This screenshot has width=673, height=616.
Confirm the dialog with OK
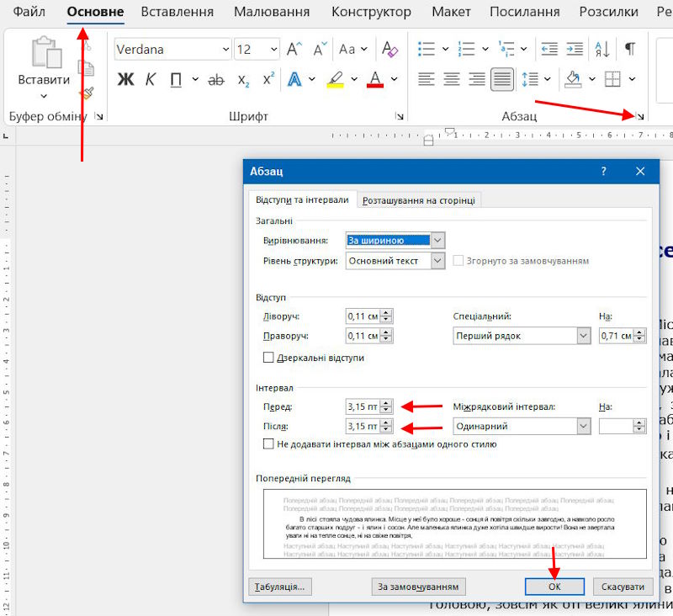[554, 587]
